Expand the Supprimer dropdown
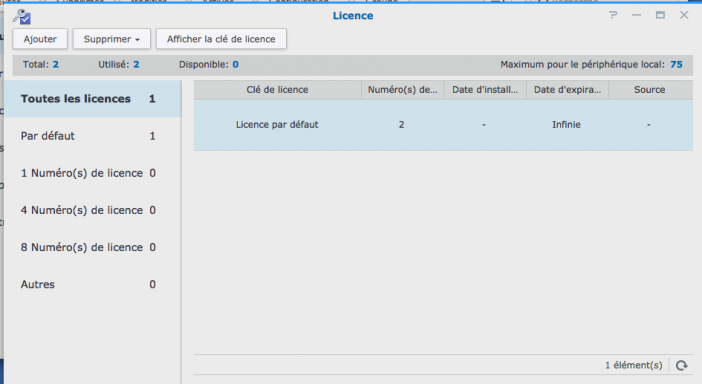This screenshot has height=384, width=702. [x=111, y=39]
